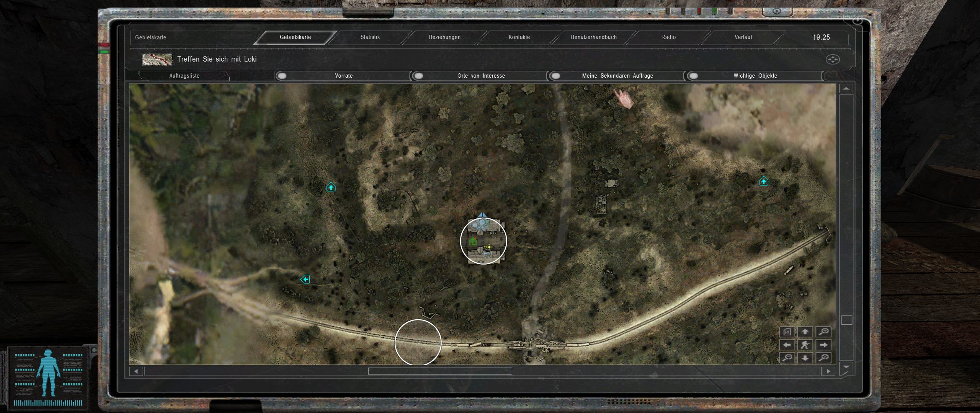Pan the map left with arrow button
The height and width of the screenshot is (413, 980).
pos(787,345)
